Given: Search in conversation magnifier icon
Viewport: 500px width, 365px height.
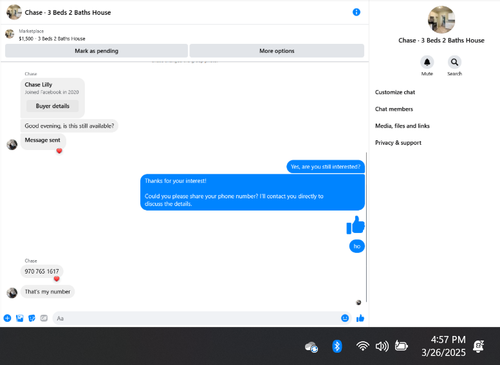Looking at the screenshot, I should (454, 62).
